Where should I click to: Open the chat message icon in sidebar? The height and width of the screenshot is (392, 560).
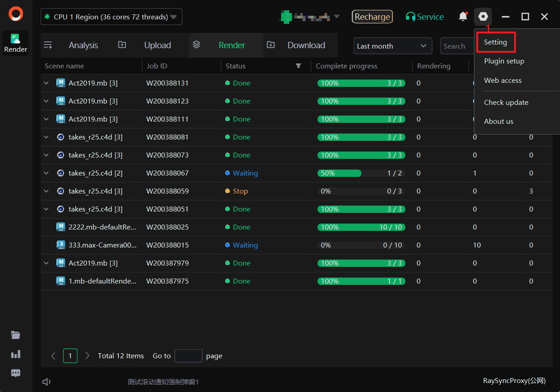click(16, 373)
